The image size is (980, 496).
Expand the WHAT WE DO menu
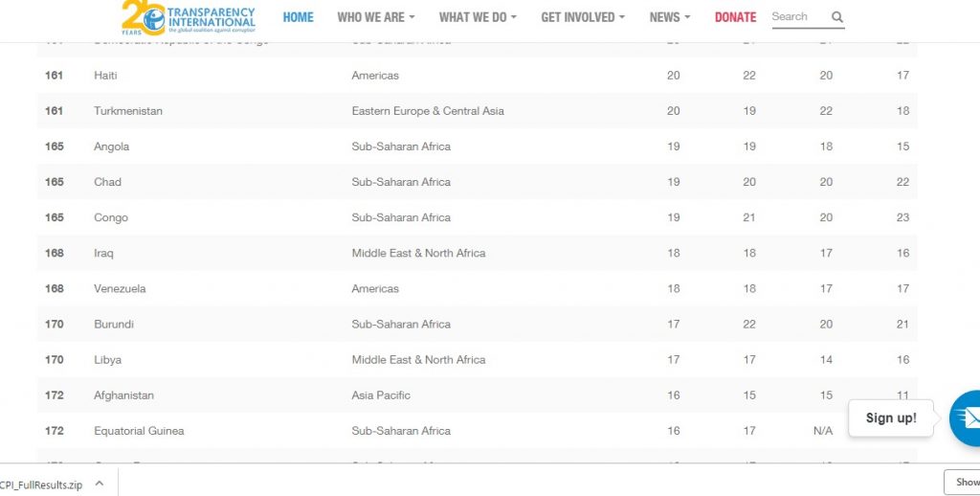[478, 17]
